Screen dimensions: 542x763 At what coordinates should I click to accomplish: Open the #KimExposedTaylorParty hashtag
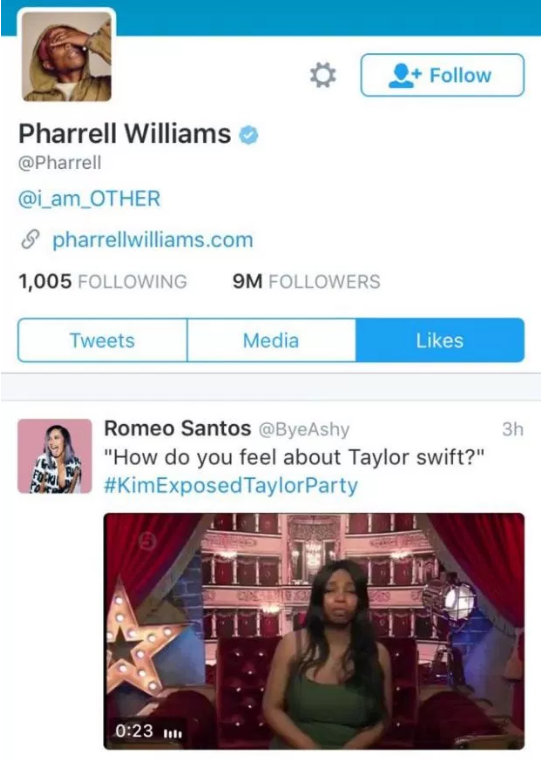[x=231, y=485]
